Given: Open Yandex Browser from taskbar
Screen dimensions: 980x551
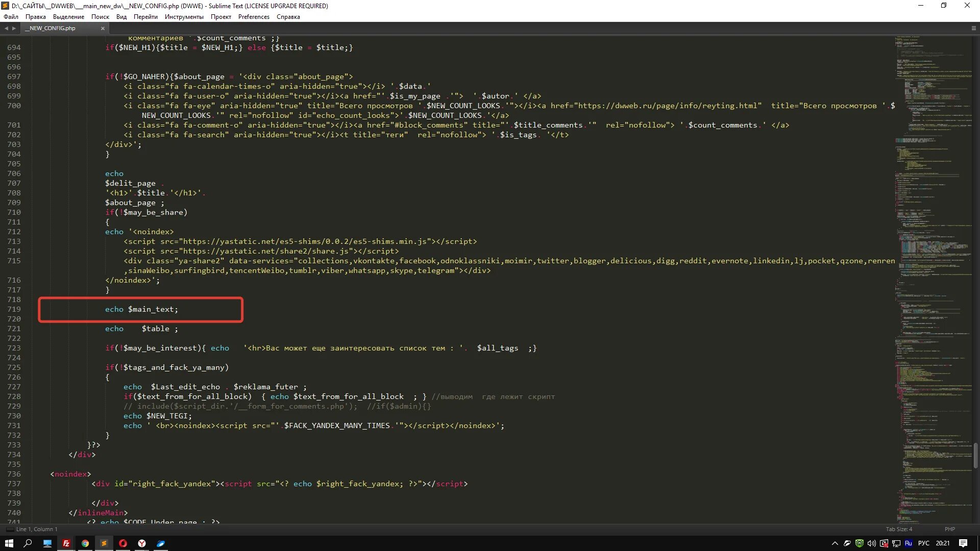Looking at the screenshot, I should 142,543.
